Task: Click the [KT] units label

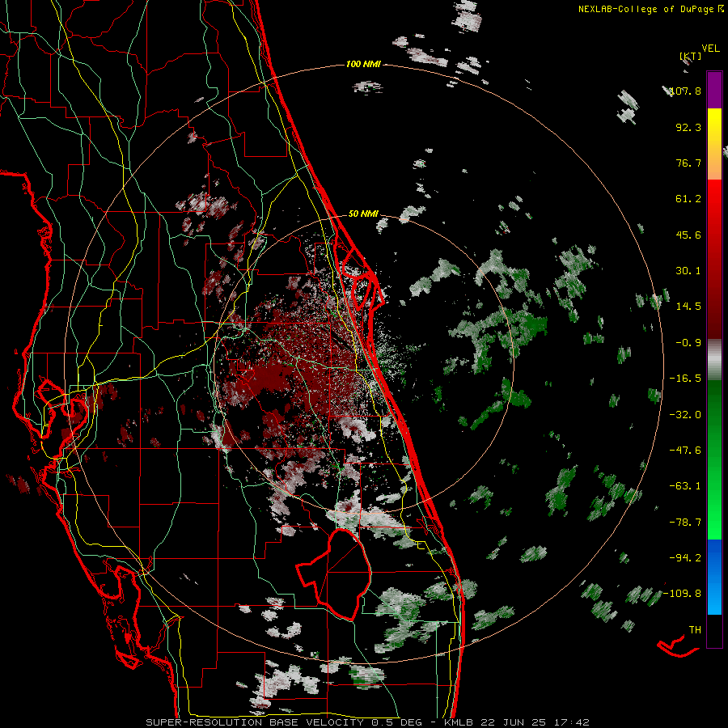Action: click(x=691, y=56)
